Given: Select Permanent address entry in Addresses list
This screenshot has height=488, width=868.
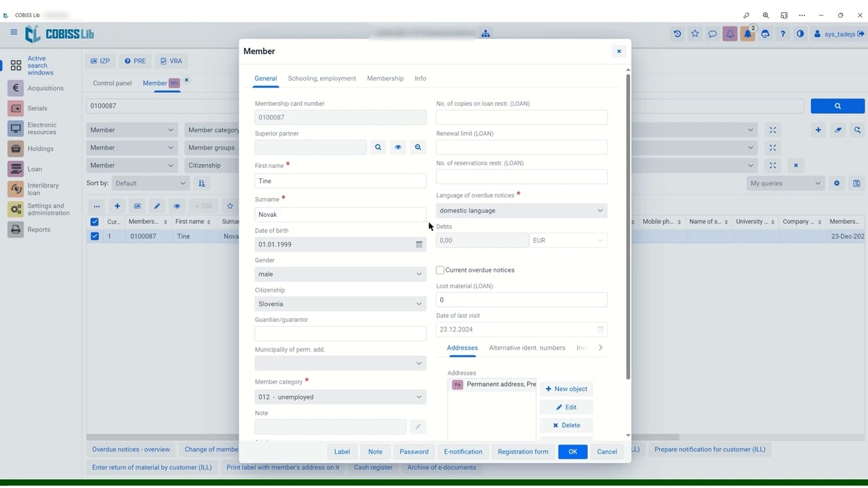Looking at the screenshot, I should tap(494, 384).
